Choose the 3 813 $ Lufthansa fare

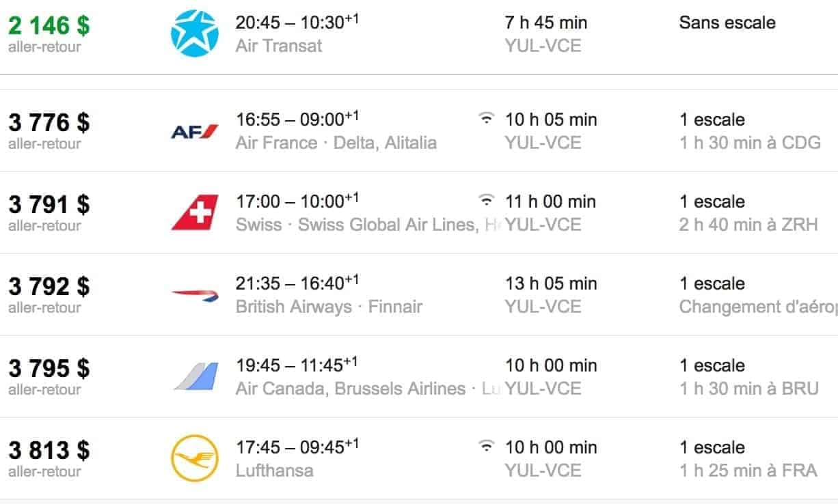click(49, 451)
